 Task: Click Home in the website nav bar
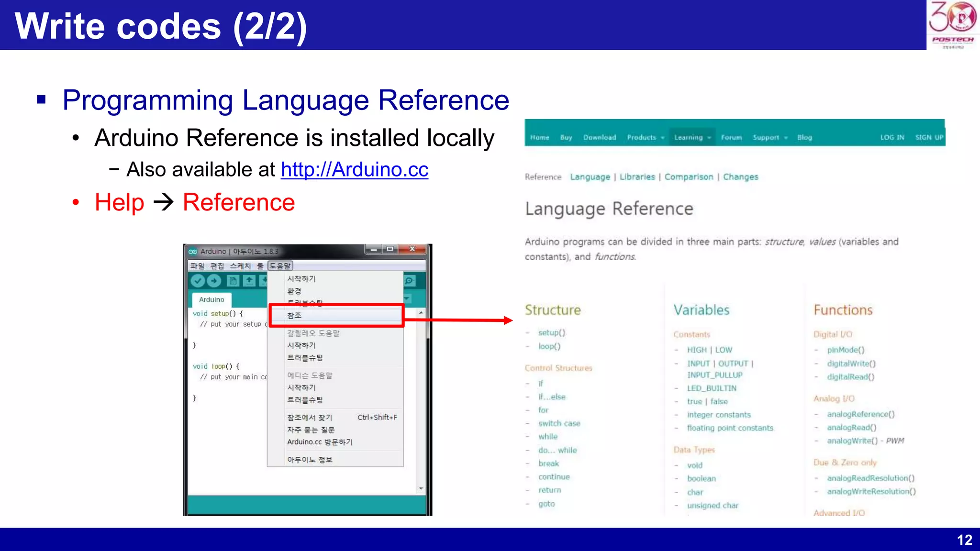(x=540, y=137)
